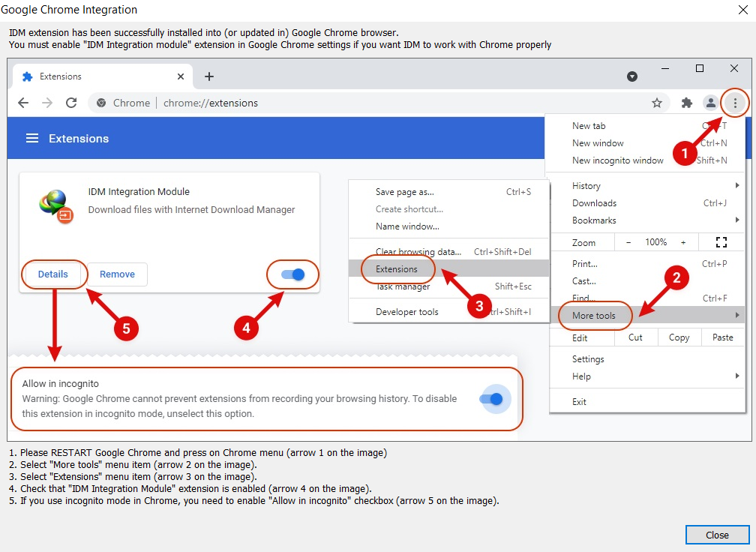Select Name window... in submenu

click(x=448, y=226)
